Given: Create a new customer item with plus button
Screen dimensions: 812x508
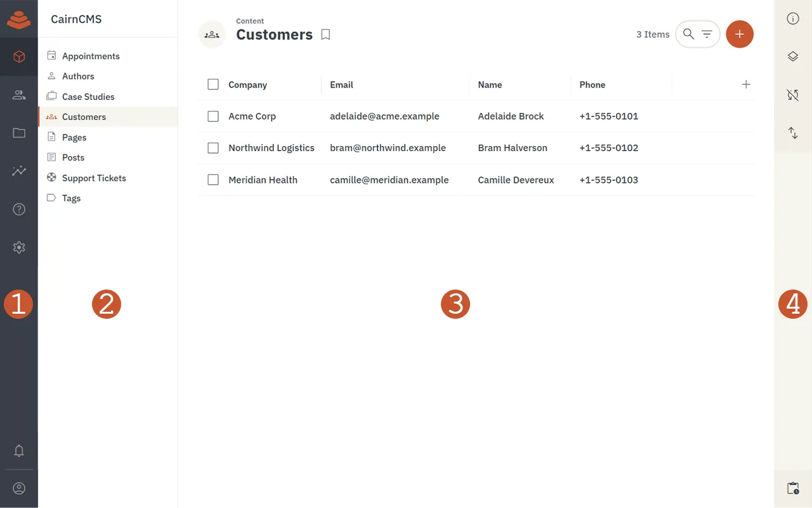Looking at the screenshot, I should pyautogui.click(x=740, y=34).
